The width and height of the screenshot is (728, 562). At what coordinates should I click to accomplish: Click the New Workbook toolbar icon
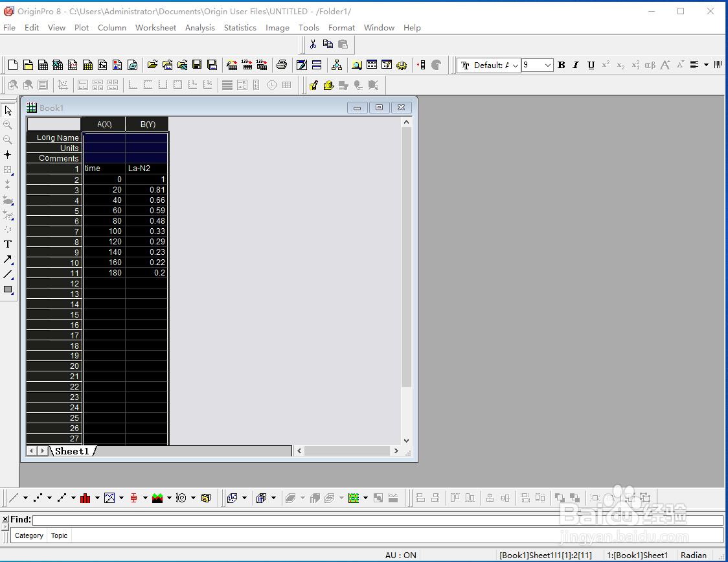(x=43, y=65)
